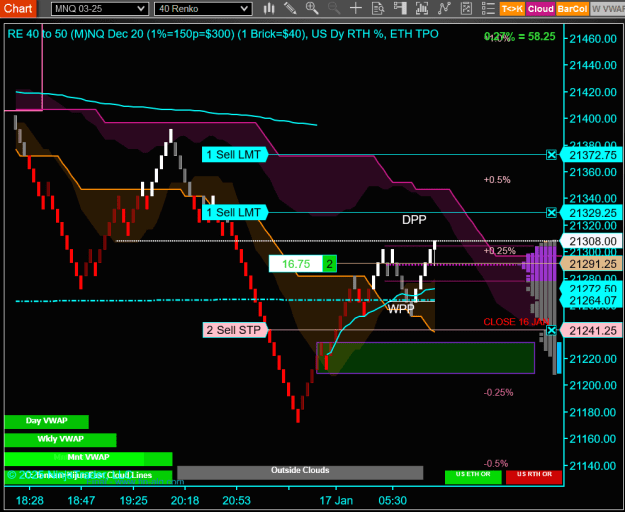The height and width of the screenshot is (512, 625).
Task: Click the 21200.00 price axis label
Action: click(593, 385)
